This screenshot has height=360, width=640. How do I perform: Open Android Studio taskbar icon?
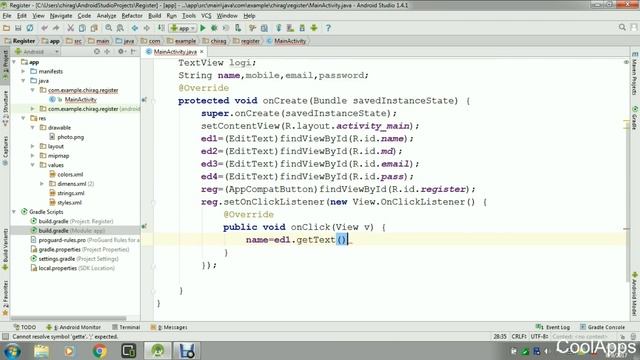click(158, 351)
